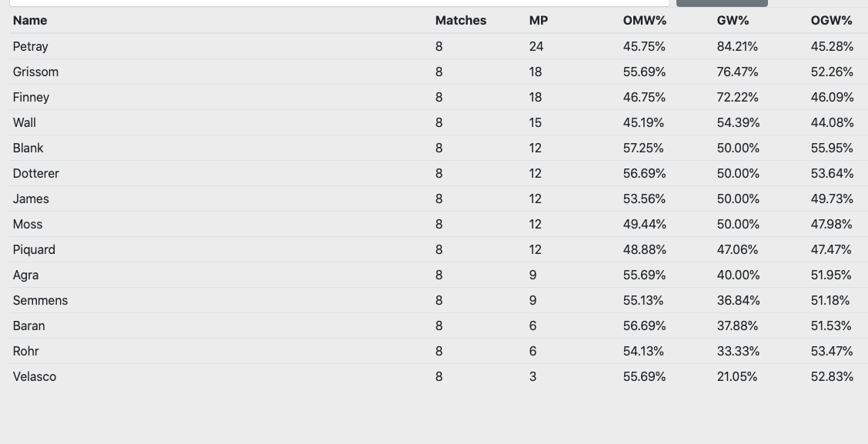Select Wall from the standings
Screen dimensions: 868x444
(x=24, y=122)
